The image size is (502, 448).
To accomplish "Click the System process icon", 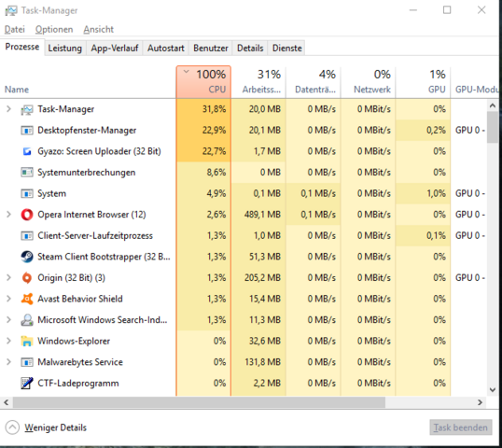I will point(27,194).
